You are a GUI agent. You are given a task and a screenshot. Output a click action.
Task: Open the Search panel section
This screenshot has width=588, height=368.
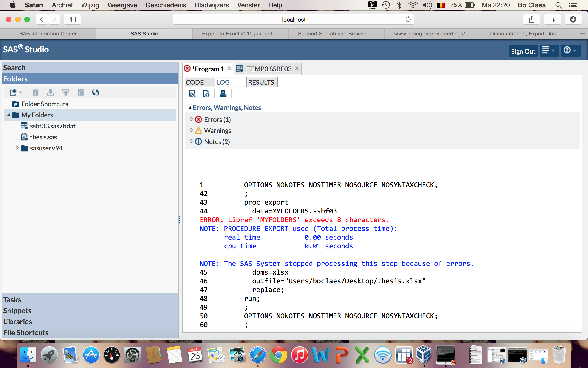click(90, 68)
